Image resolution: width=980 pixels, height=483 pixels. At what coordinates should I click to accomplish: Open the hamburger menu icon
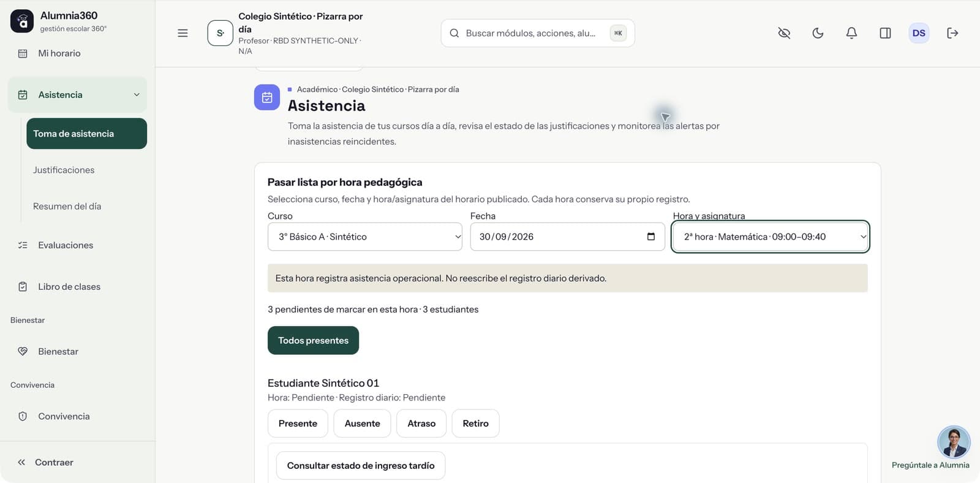(183, 33)
